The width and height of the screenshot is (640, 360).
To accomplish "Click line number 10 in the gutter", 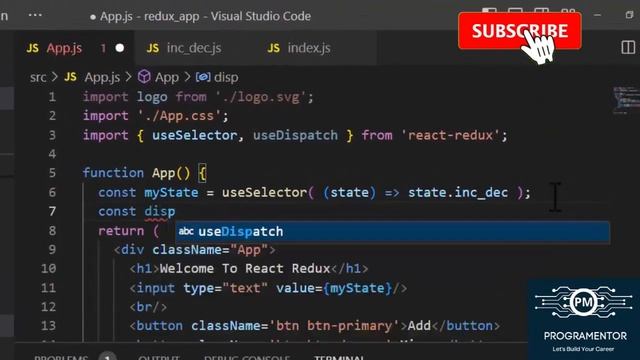I will (x=48, y=268).
